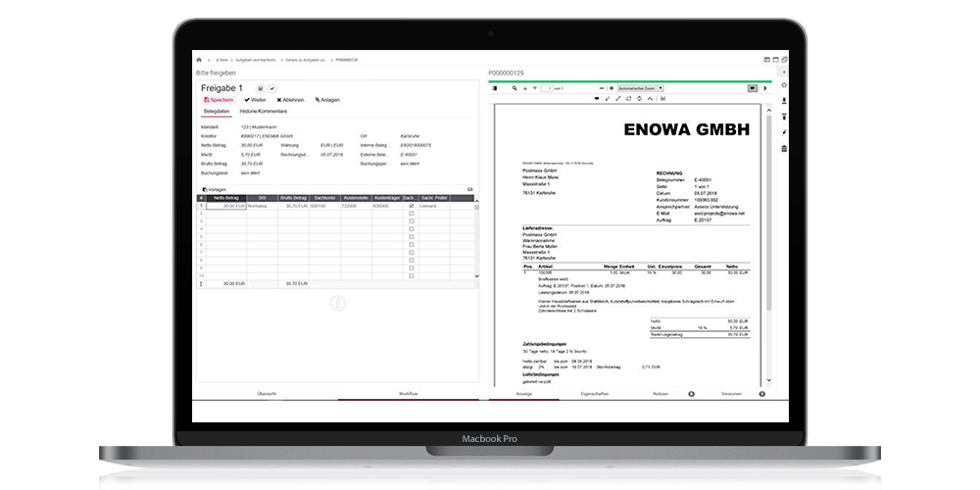
Task: Expand the viewer toolbar right chevron
Action: (x=765, y=89)
